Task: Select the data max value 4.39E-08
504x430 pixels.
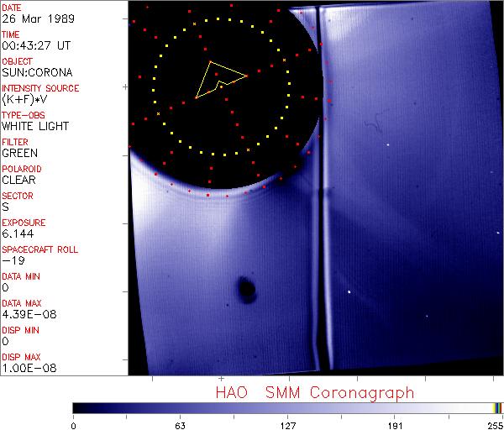Action: point(29,315)
